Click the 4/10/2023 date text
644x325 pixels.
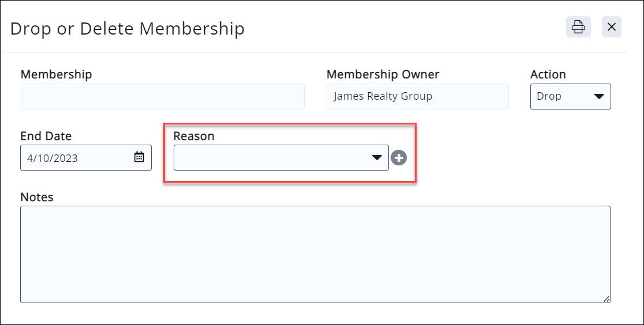(53, 158)
